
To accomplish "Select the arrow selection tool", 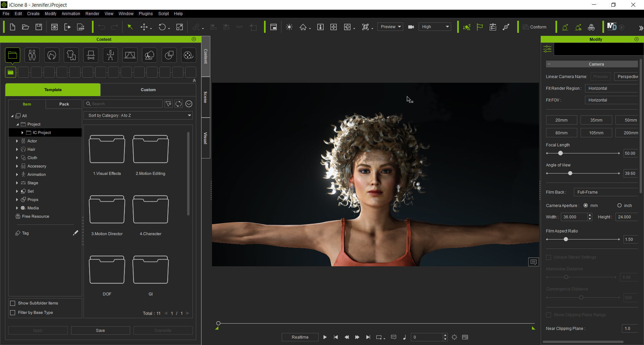I will point(130,27).
